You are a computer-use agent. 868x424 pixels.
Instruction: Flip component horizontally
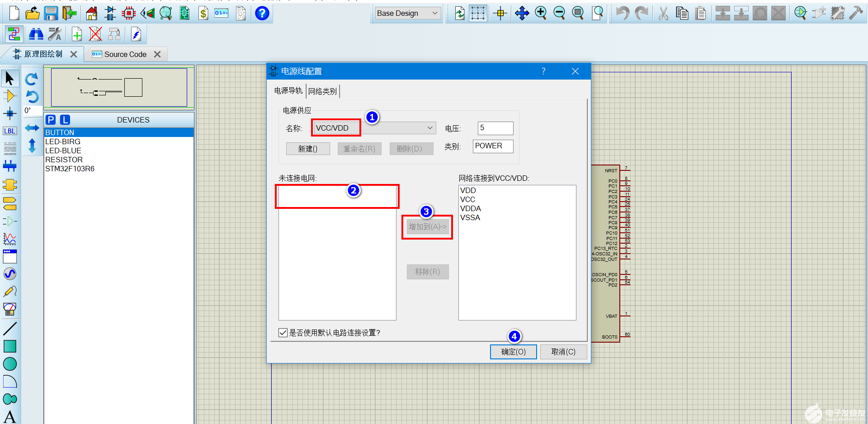[x=32, y=128]
